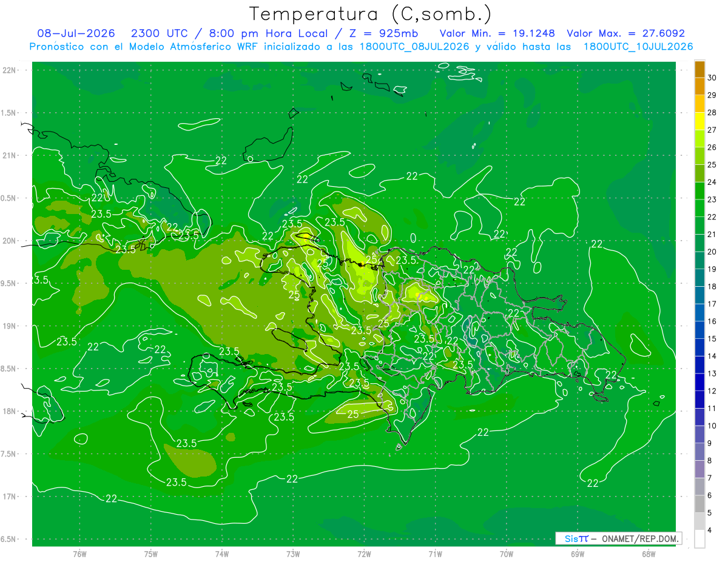Click longitude axis label '73W'
This screenshot has width=728, height=562.
point(293,554)
